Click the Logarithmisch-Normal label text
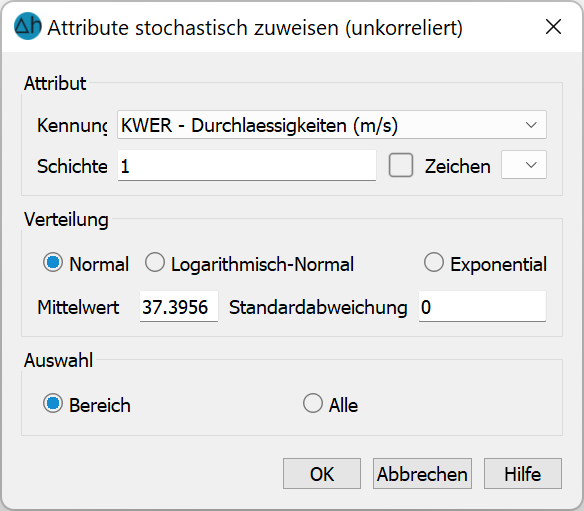The height and width of the screenshot is (511, 584). point(262,264)
